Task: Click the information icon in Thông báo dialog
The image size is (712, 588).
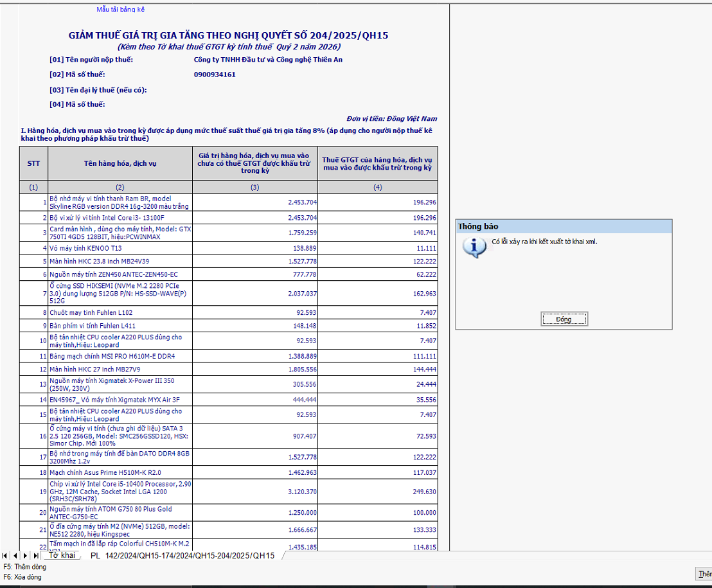Action: 474,247
